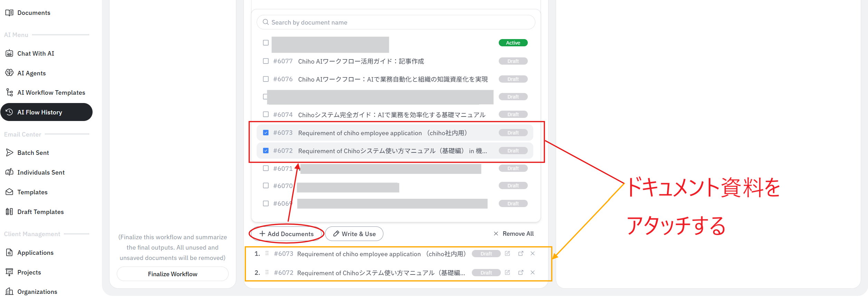Open AI Workflow Templates in sidebar
Screen dimensions: 868x298
point(51,93)
